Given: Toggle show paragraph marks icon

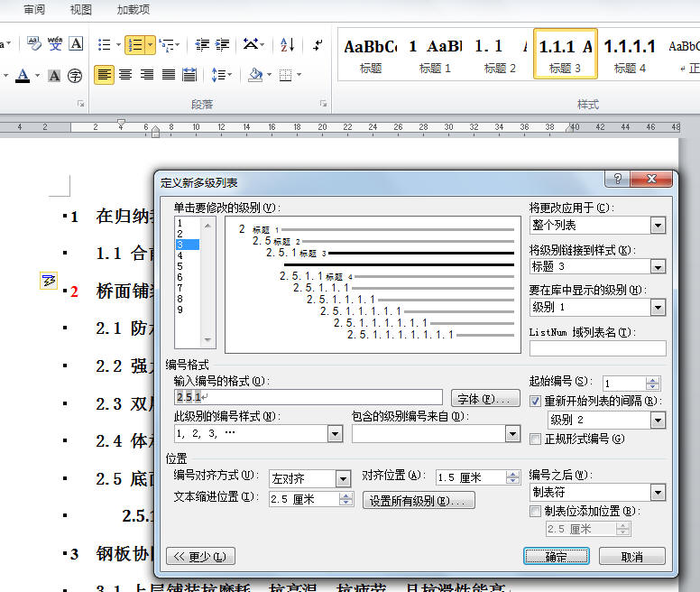Looking at the screenshot, I should point(318,44).
